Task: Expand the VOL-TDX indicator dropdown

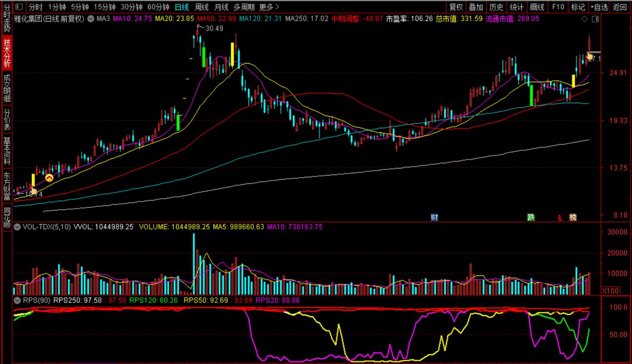Action: [17, 227]
